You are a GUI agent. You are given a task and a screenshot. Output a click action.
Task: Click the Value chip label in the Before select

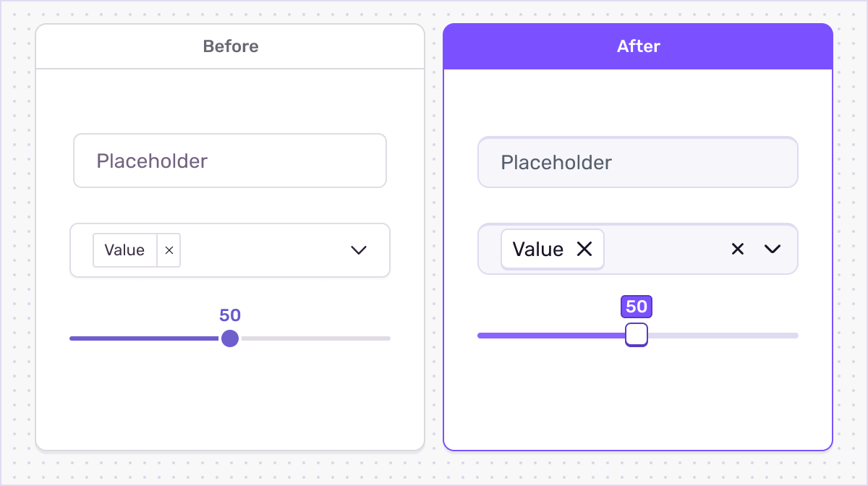click(x=124, y=250)
